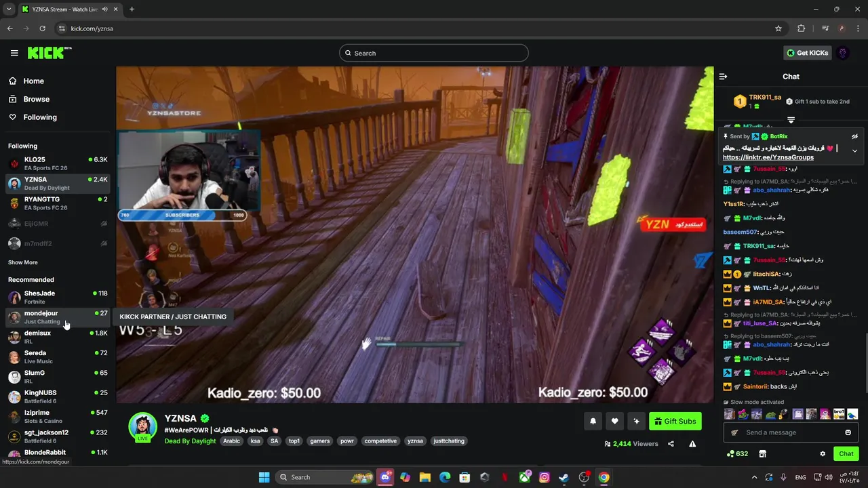This screenshot has height=488, width=868.
Task: Send message with Chat button
Action: (846, 453)
